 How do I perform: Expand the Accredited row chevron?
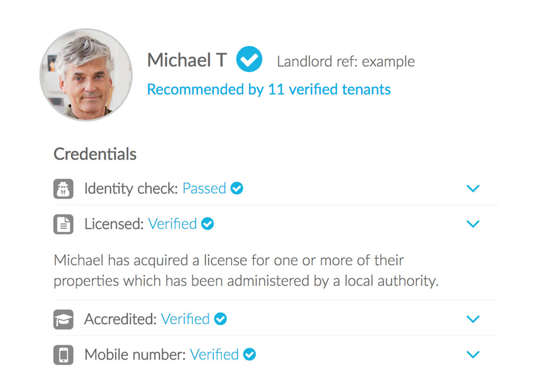coord(473,320)
